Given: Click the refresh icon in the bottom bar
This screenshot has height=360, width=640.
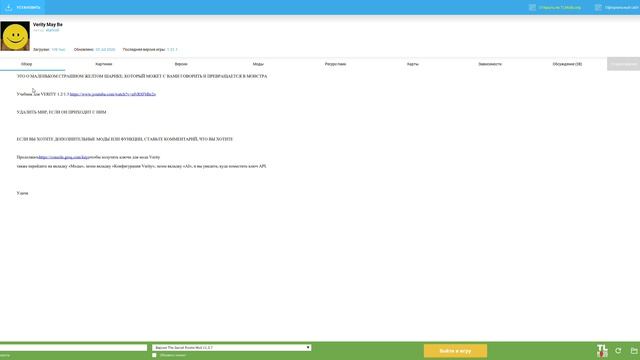Looking at the screenshot, I should click(x=618, y=351).
